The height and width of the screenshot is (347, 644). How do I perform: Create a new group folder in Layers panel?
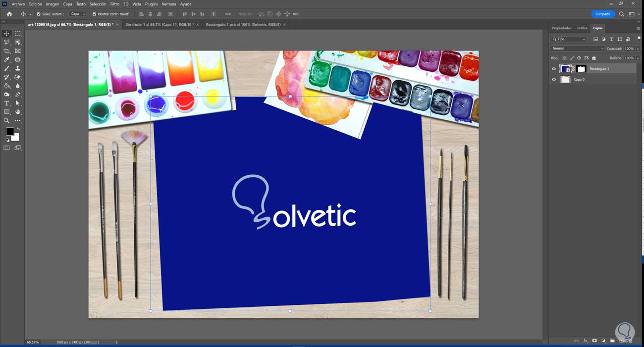tap(612, 341)
